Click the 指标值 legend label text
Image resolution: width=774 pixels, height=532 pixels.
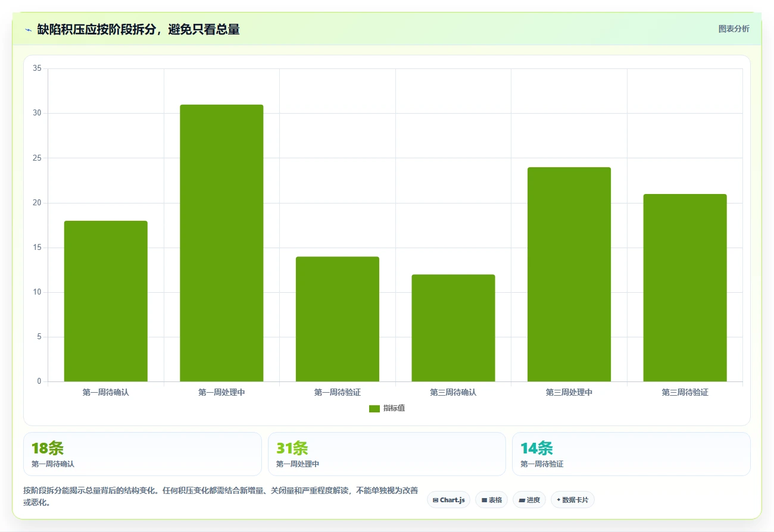coord(394,408)
